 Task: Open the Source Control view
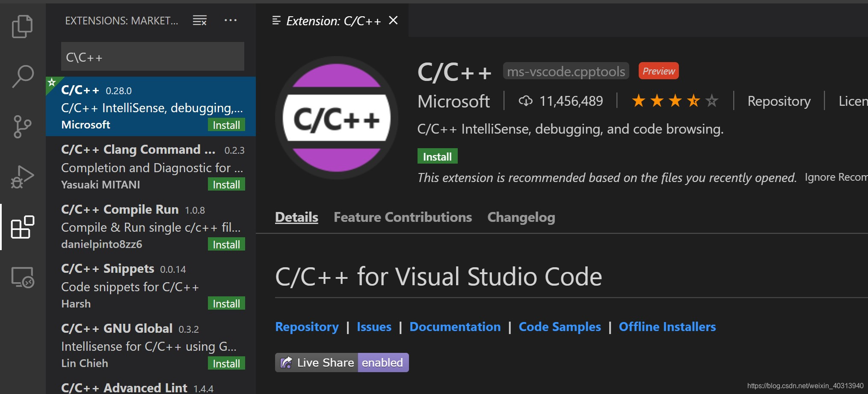pos(22,127)
